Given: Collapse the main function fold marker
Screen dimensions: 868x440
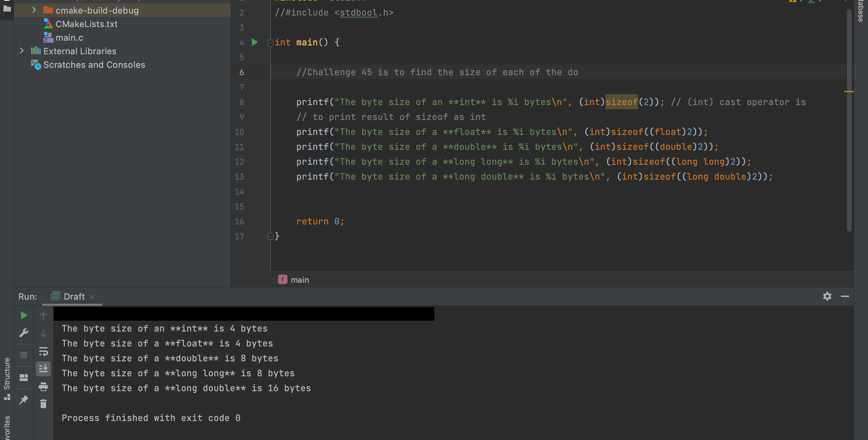Looking at the screenshot, I should point(270,43).
